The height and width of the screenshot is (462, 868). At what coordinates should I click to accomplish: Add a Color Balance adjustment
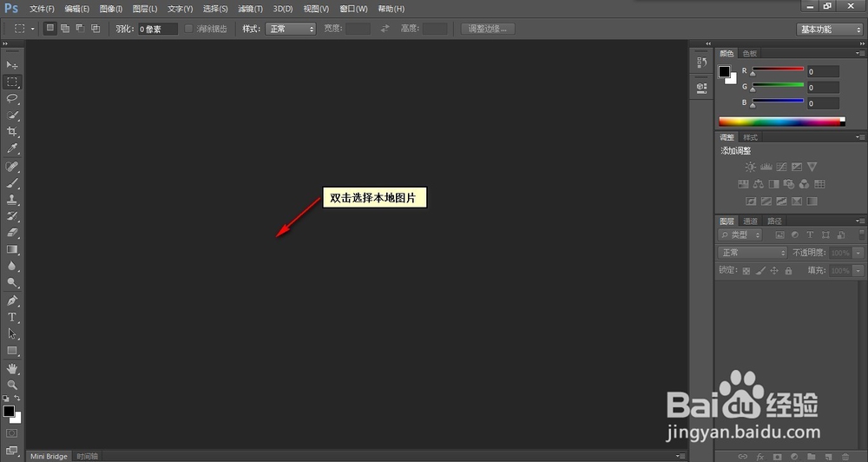tap(759, 184)
